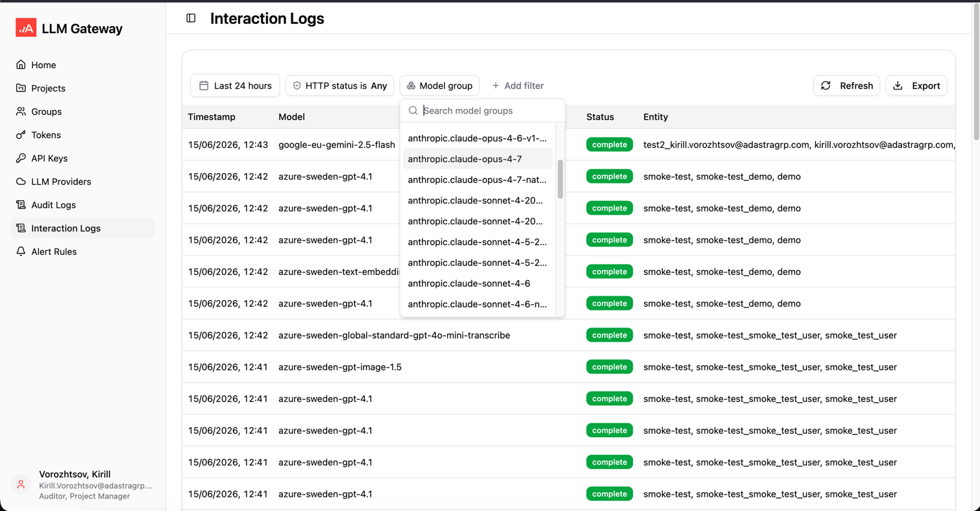Click the azure-sweden-text-embedding model cell

pyautogui.click(x=339, y=272)
